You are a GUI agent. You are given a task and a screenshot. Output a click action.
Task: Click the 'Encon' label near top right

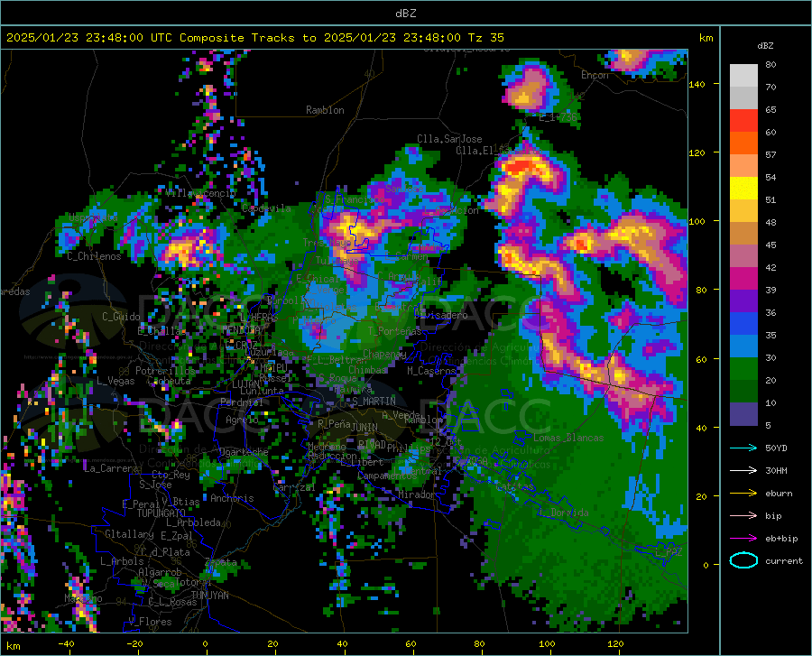(x=595, y=75)
